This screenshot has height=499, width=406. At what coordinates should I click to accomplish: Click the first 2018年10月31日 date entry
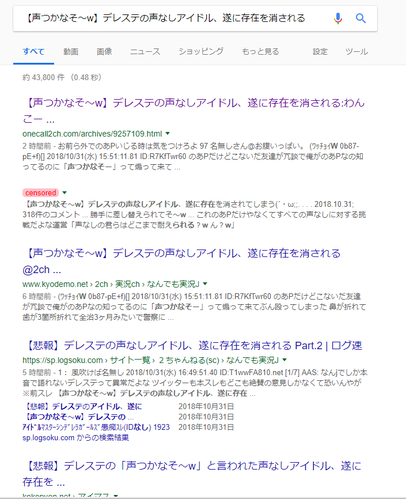[206, 407]
